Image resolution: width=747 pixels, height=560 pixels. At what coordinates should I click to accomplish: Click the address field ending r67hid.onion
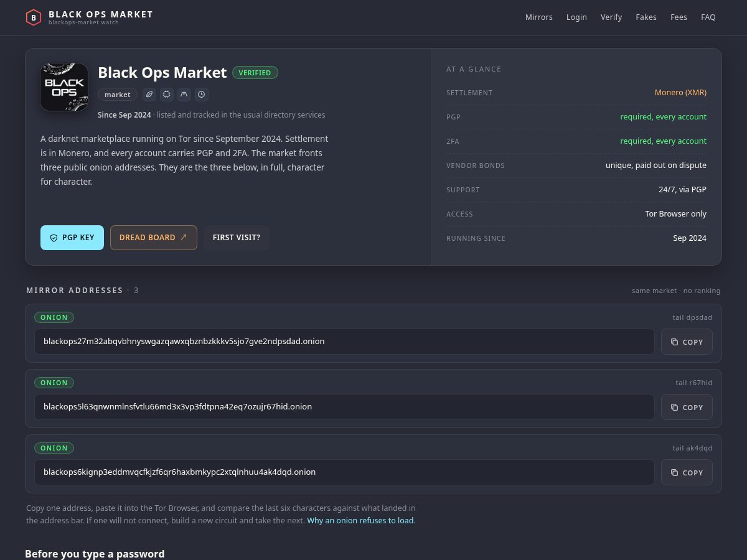[x=344, y=407]
